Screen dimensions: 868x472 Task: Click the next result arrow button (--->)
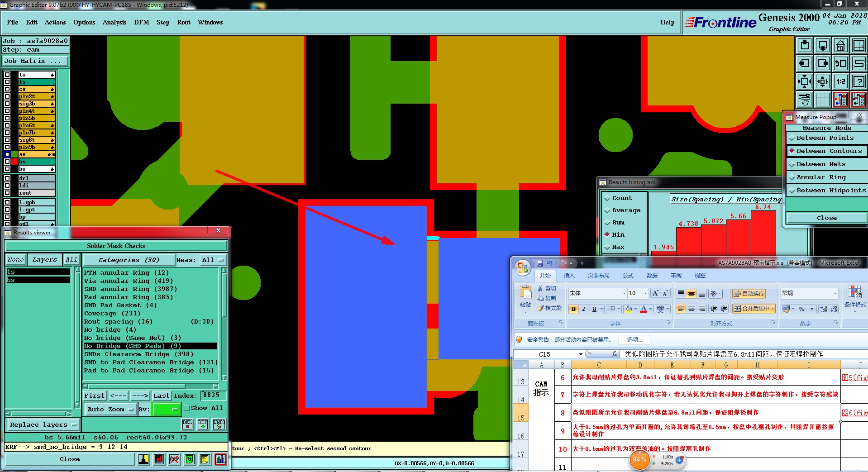click(140, 396)
